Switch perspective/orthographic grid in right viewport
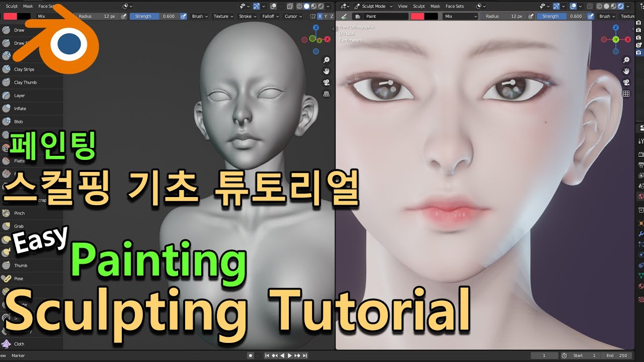Screen dimensions: 644x362 pos(626,94)
